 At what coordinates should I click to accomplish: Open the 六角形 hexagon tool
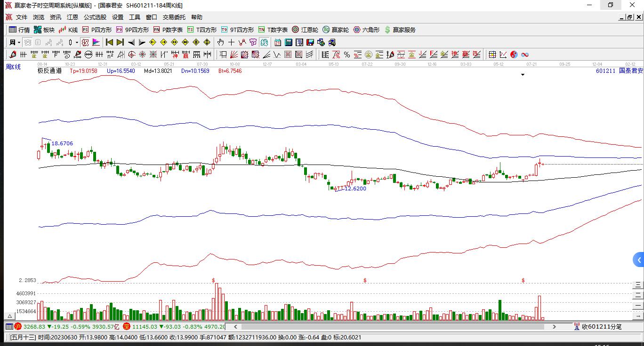point(366,30)
